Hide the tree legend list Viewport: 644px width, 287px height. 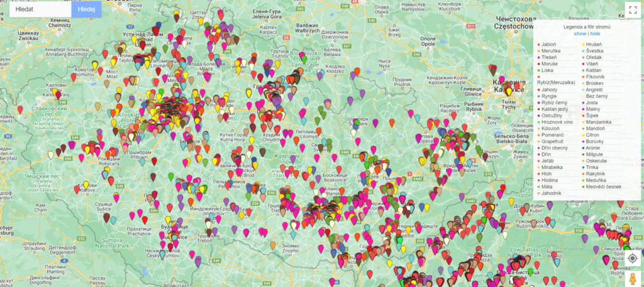click(594, 33)
